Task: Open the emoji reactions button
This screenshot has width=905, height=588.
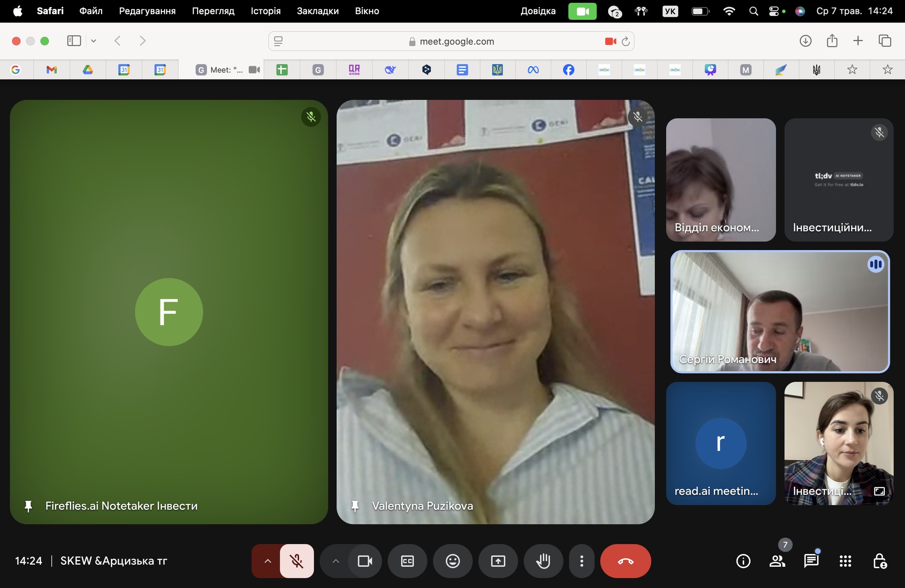Action: coord(452,561)
